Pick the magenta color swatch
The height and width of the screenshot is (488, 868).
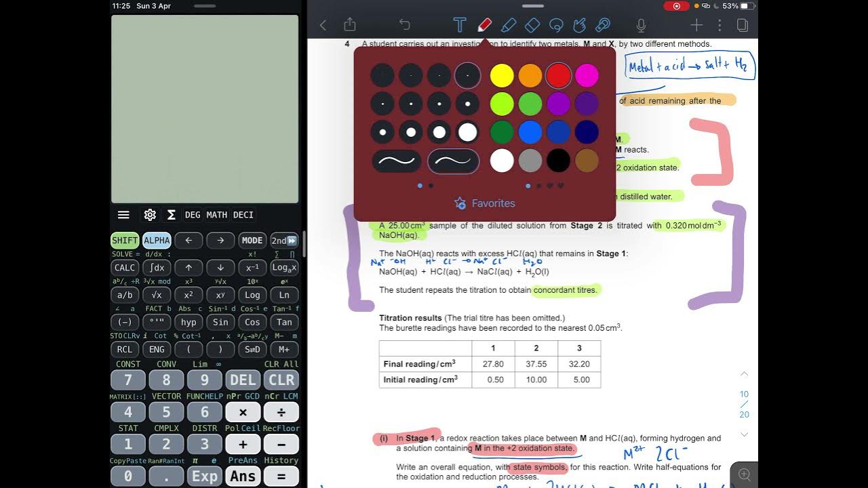tap(587, 75)
